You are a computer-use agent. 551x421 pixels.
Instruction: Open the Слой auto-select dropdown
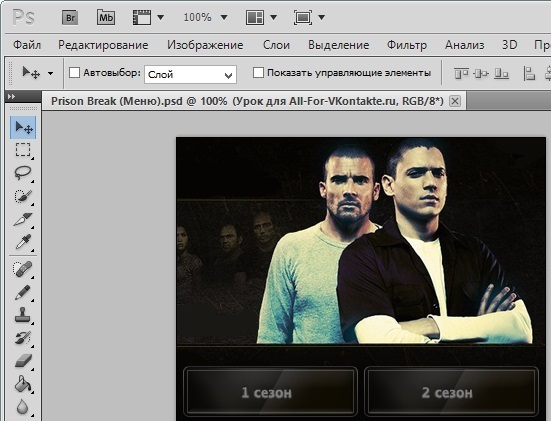pyautogui.click(x=190, y=74)
